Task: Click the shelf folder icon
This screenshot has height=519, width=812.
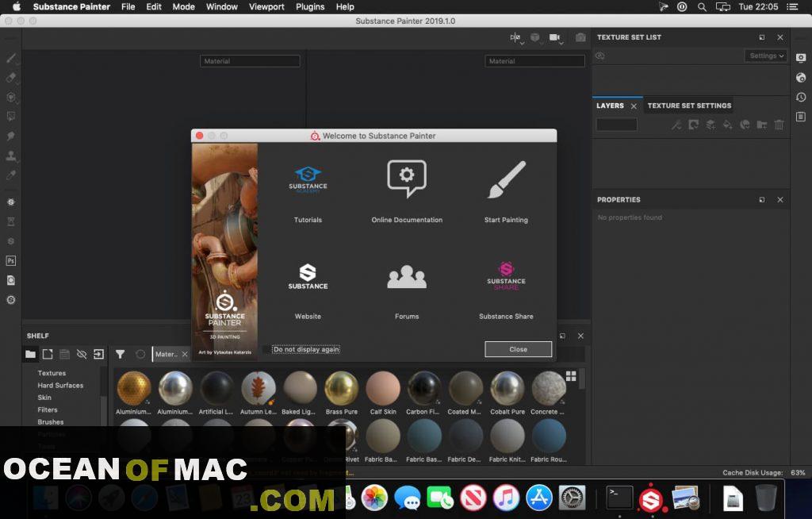Action: (31, 354)
